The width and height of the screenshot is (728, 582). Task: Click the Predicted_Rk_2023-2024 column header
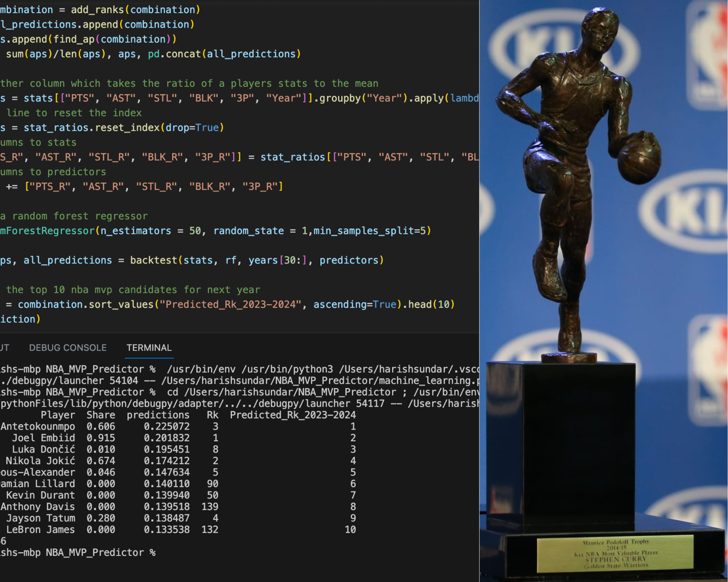293,415
